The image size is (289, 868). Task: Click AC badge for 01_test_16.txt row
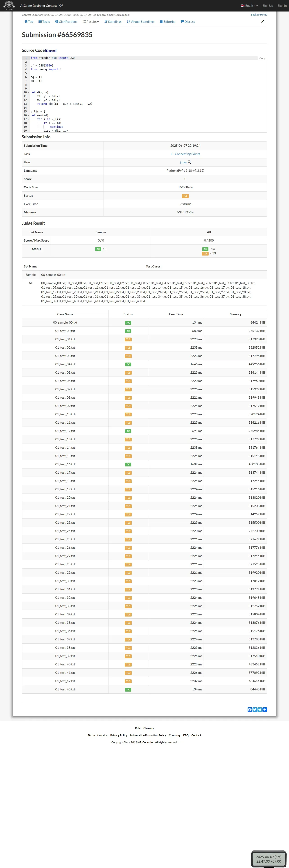coord(128,465)
